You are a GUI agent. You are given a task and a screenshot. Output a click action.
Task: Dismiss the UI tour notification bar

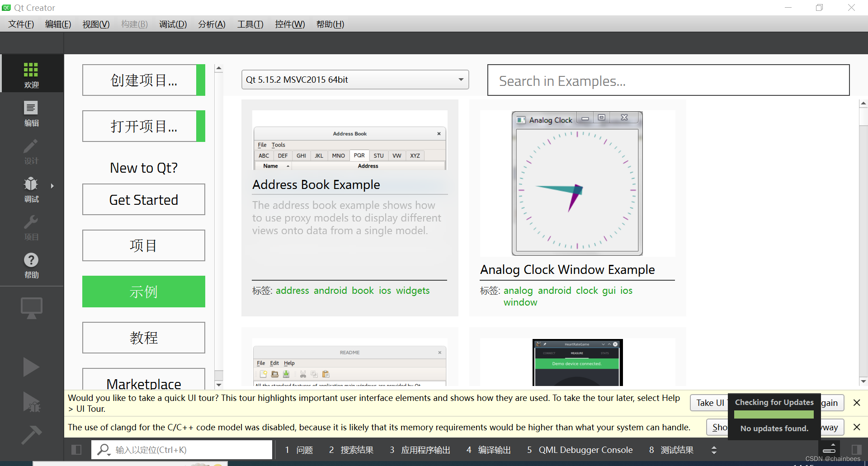point(856,403)
